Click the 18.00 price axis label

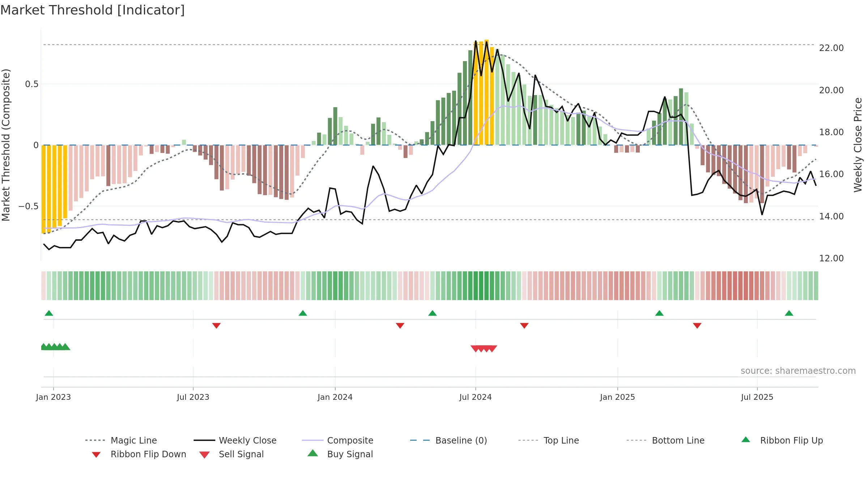831,132
